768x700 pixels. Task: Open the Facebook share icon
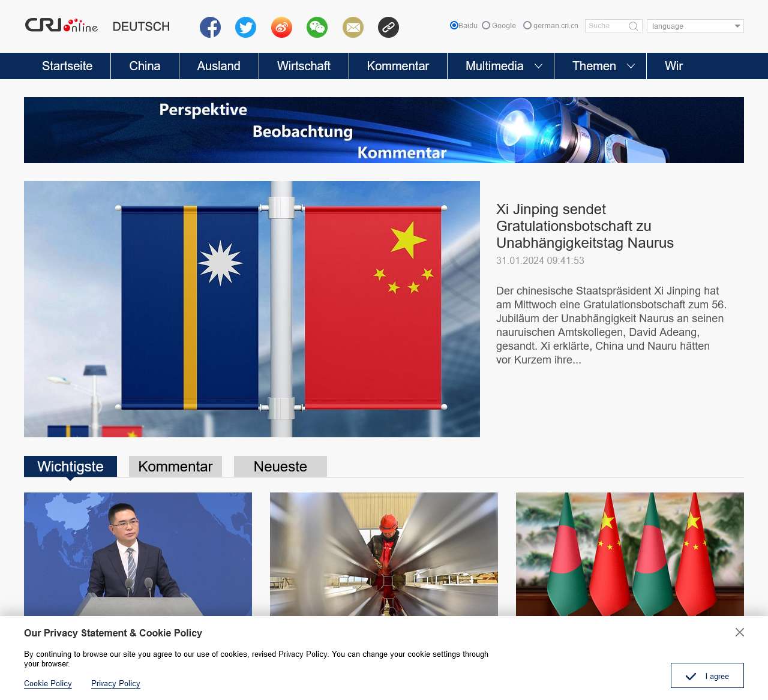pos(210,27)
